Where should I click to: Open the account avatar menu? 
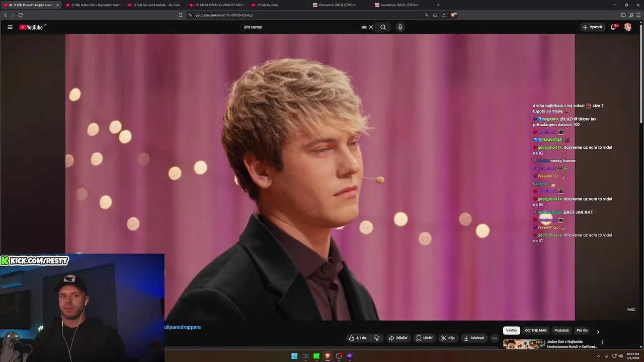point(628,27)
